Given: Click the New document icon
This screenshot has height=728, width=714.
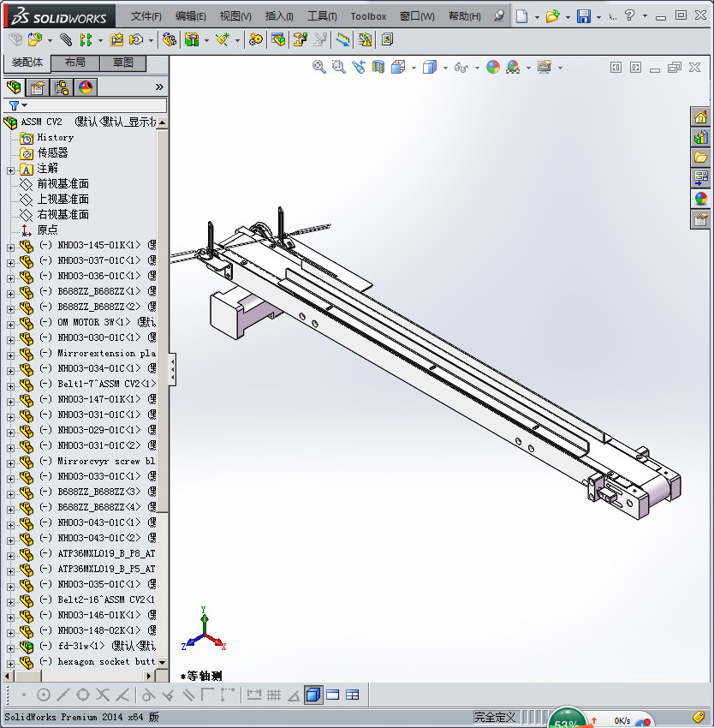Looking at the screenshot, I should click(522, 16).
